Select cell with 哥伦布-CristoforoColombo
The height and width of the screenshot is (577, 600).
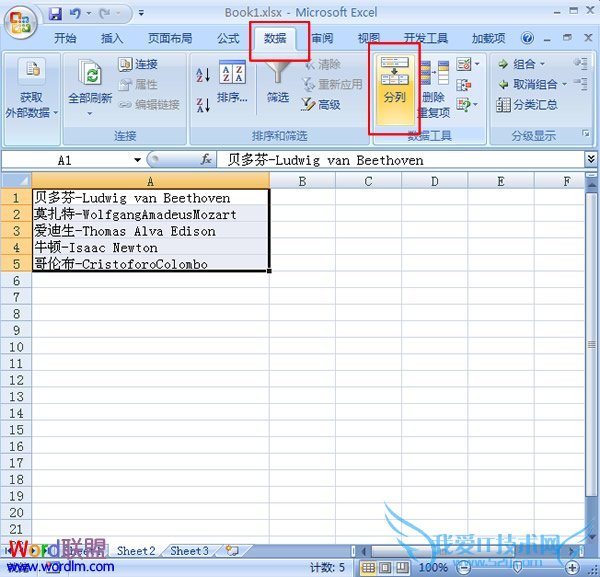tap(150, 264)
